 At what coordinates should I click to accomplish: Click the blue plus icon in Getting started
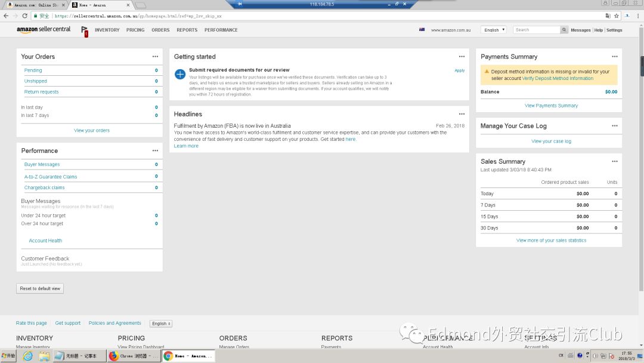tap(180, 75)
